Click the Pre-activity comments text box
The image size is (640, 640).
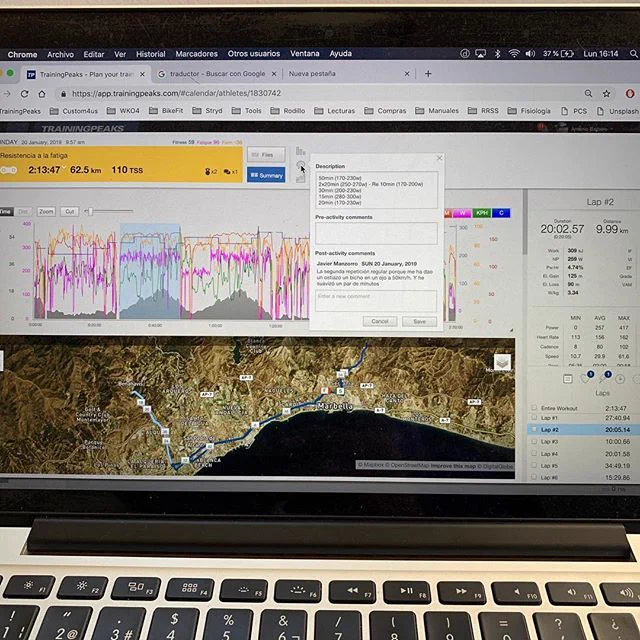point(376,233)
